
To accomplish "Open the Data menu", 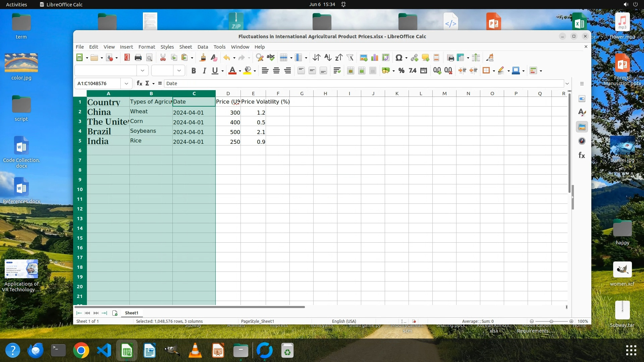I will pos(203,47).
